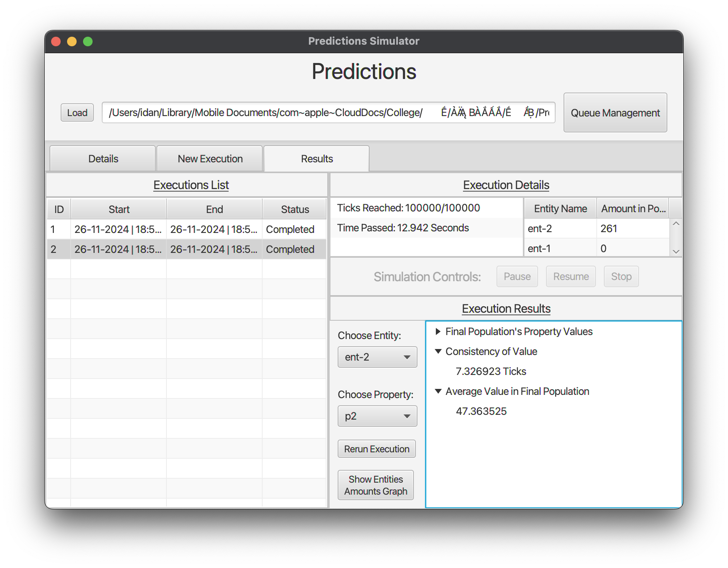Select the Results tab
728x568 pixels.
click(316, 158)
